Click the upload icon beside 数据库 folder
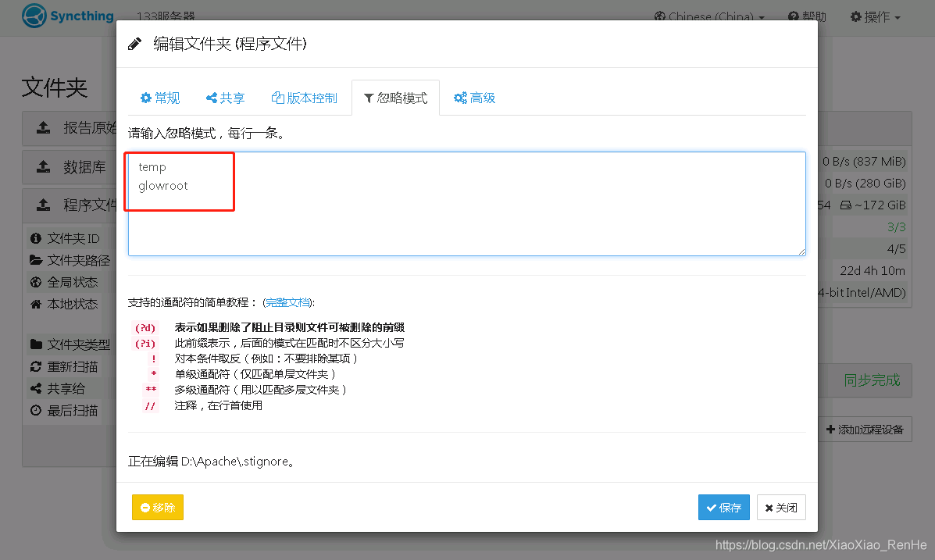Image resolution: width=935 pixels, height=560 pixels. [x=44, y=166]
